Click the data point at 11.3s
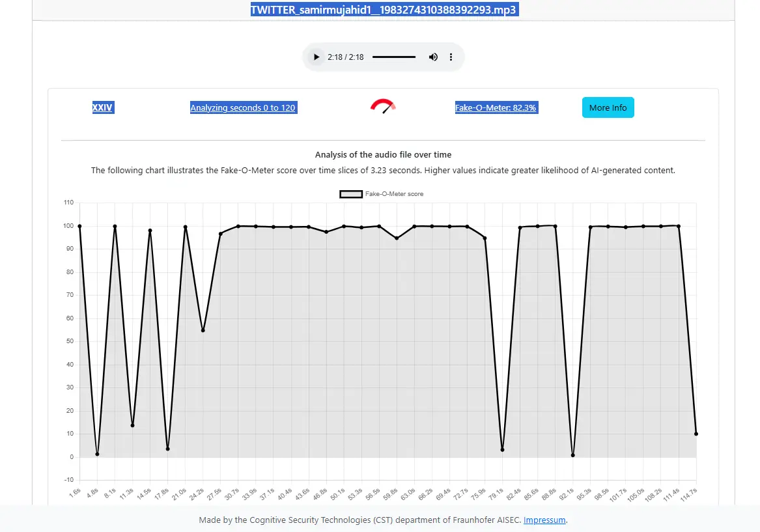 pos(132,425)
